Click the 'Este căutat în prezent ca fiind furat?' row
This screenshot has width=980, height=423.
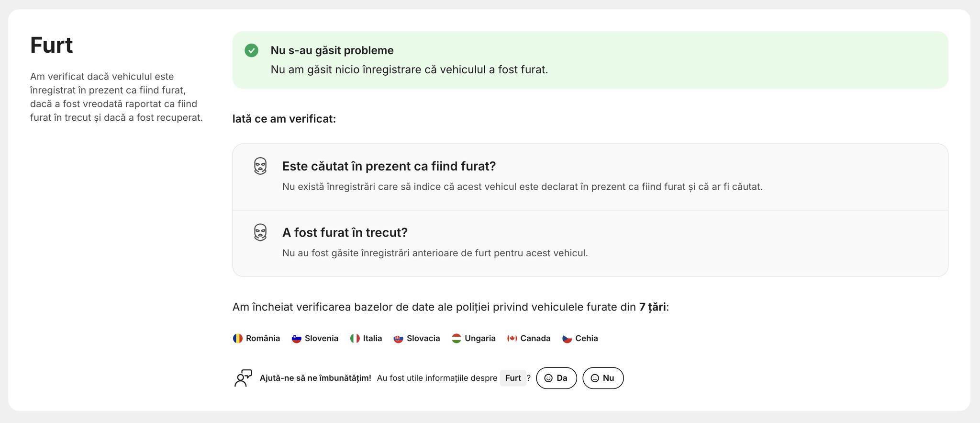click(x=590, y=177)
